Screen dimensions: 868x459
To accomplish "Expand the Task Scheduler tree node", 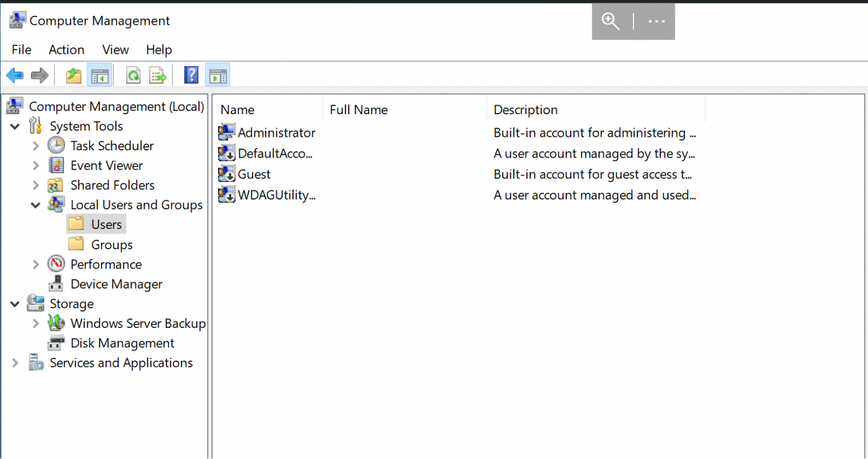I will [36, 145].
